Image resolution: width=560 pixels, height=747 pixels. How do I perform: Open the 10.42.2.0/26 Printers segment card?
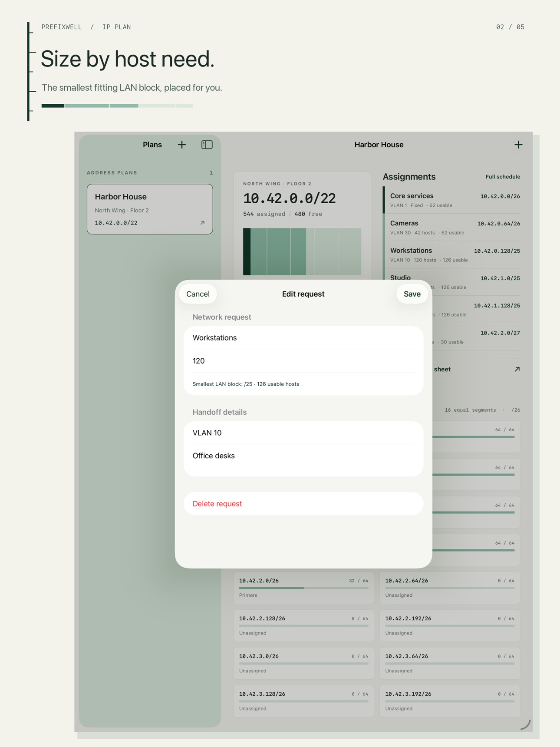303,588
